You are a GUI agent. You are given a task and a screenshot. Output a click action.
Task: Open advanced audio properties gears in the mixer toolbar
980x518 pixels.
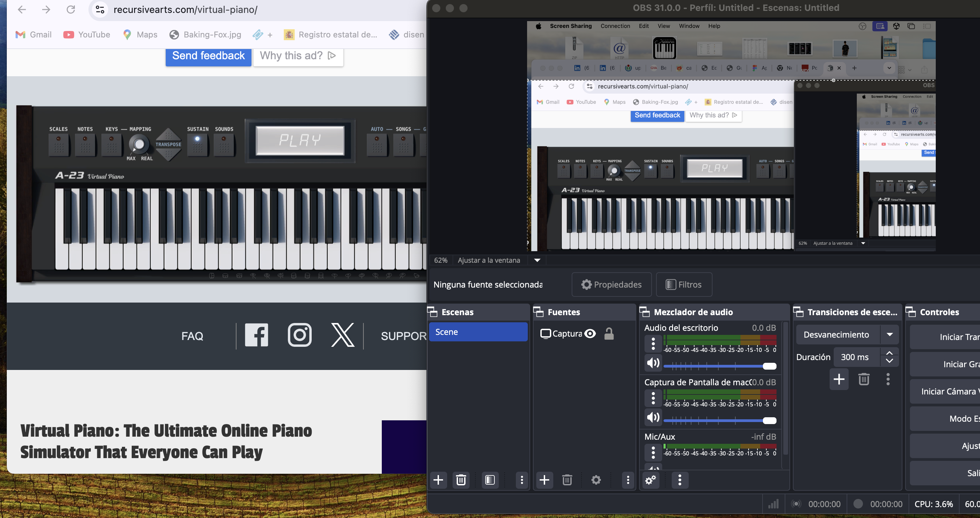click(x=651, y=480)
